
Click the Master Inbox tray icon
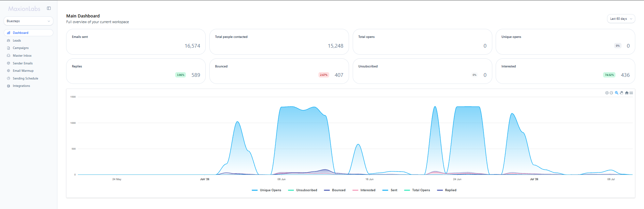[x=8, y=56]
